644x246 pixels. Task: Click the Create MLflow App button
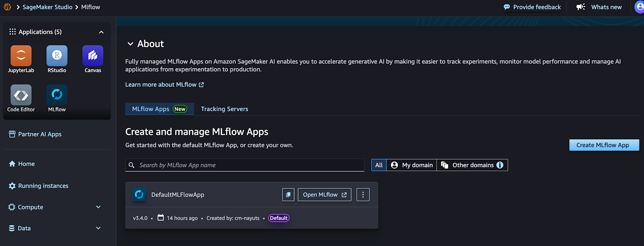click(604, 145)
